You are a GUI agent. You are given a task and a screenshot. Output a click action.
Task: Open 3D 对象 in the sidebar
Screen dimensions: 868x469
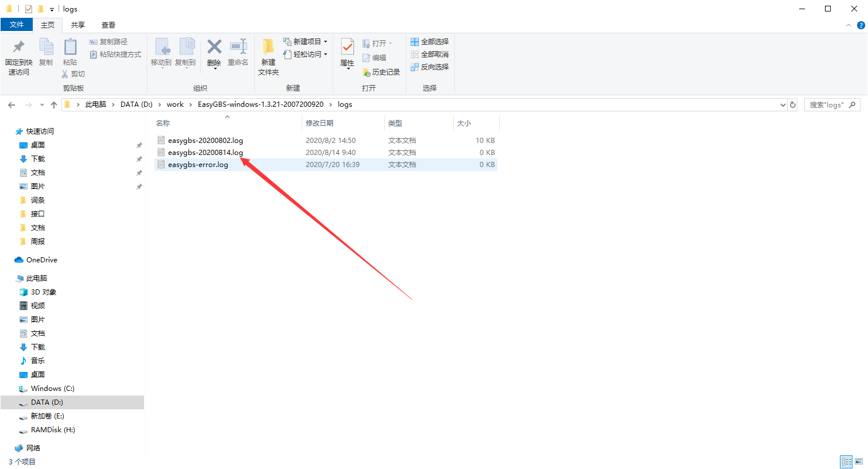(x=38, y=292)
